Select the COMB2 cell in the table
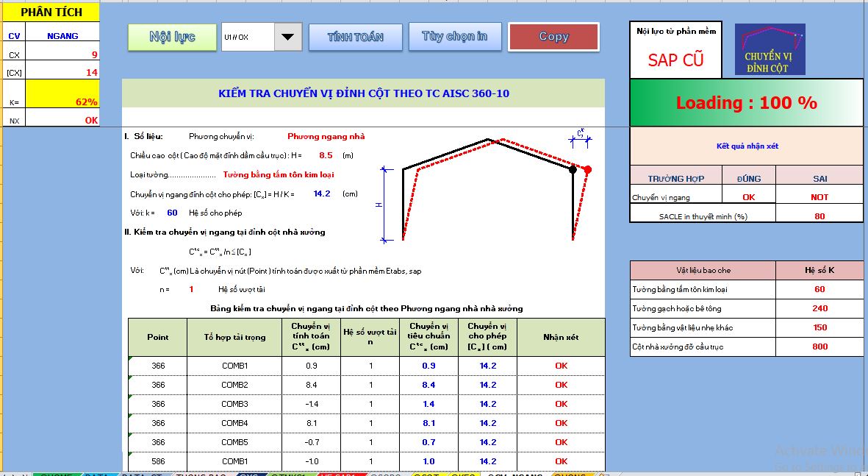868x476 pixels. tap(234, 385)
